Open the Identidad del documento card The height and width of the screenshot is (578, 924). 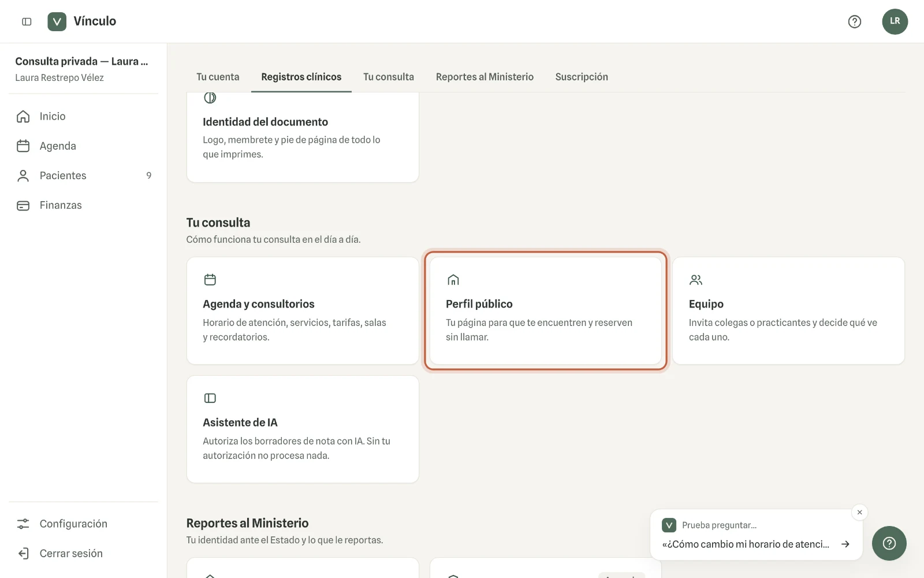[x=303, y=137]
